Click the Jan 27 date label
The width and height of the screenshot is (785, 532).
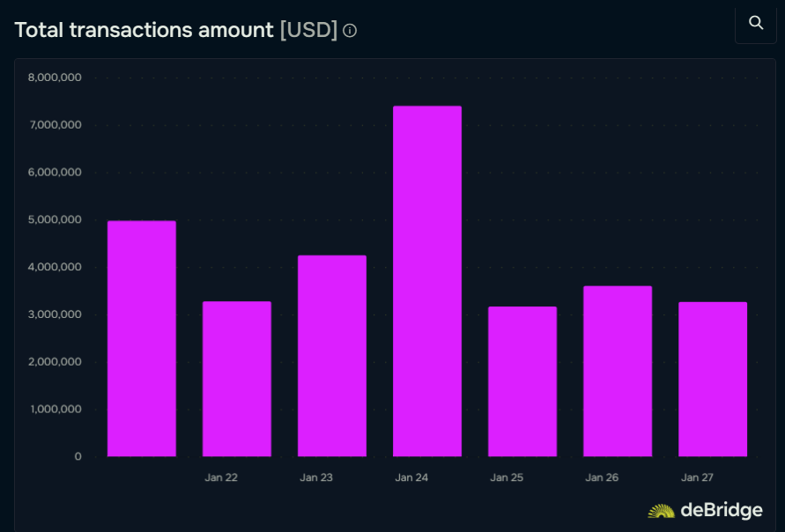[x=697, y=477]
